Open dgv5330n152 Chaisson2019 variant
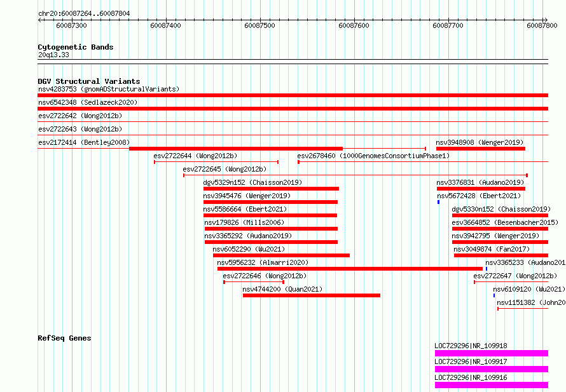This screenshot has height=392, width=566. [501, 209]
